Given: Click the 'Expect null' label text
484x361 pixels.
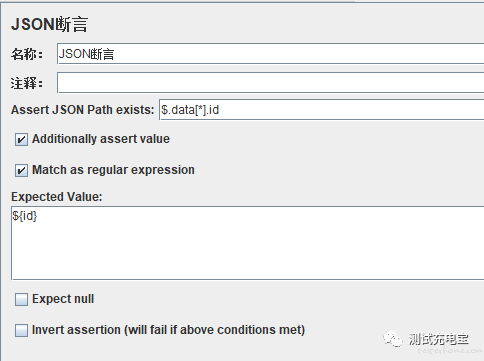Looking at the screenshot, I should point(63,299).
